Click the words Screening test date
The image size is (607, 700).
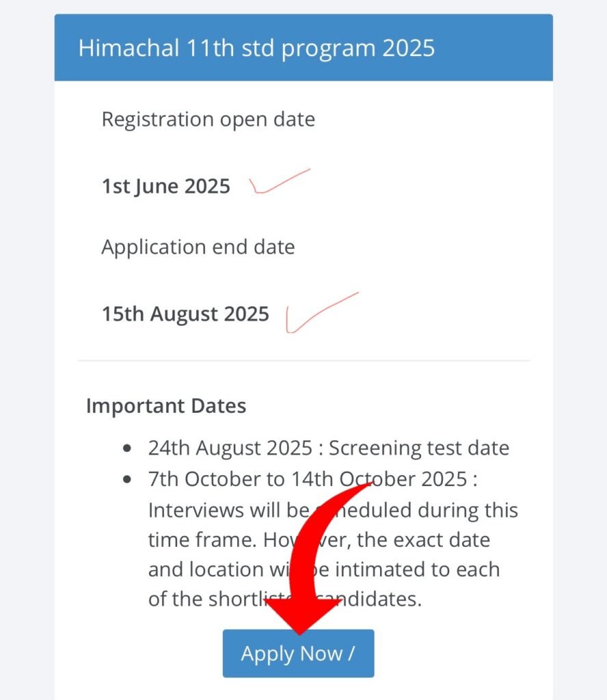419,448
